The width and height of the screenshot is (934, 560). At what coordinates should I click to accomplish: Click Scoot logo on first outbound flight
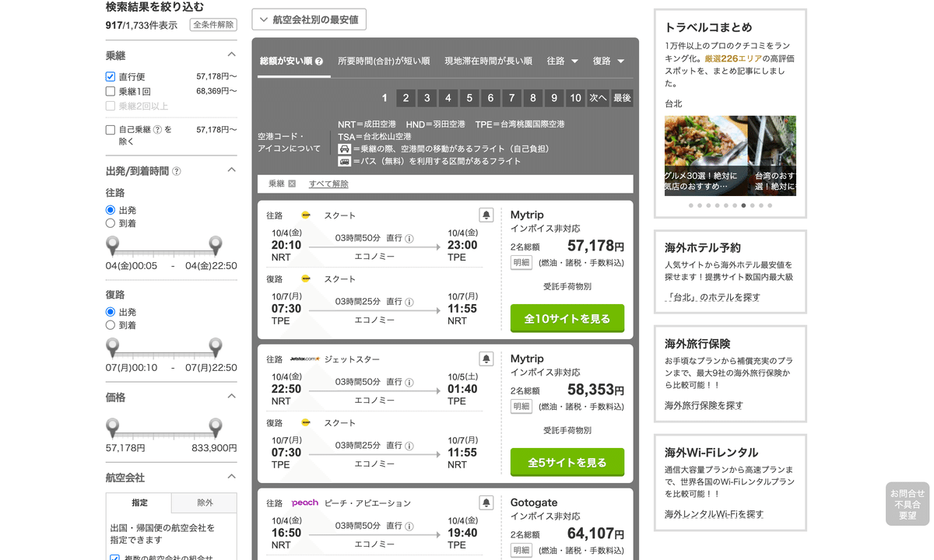pos(306,215)
